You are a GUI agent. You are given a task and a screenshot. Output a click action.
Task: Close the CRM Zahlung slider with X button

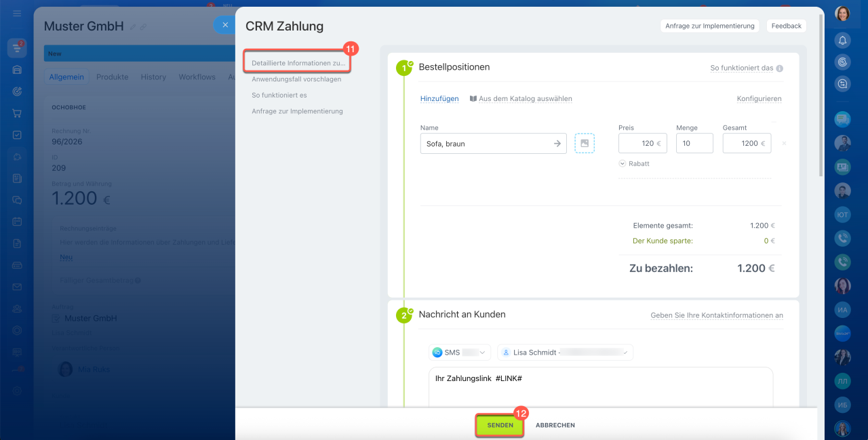(x=225, y=25)
